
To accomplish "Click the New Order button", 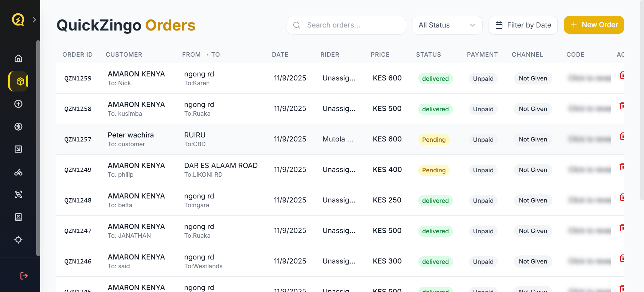I will (x=594, y=25).
